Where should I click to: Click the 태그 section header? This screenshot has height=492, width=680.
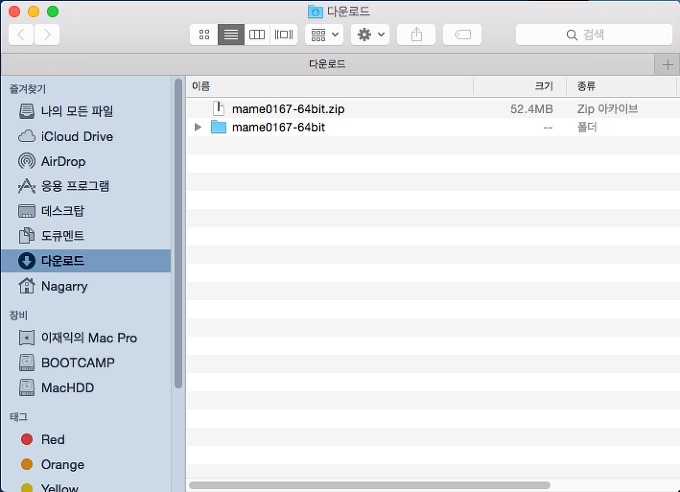coord(19,417)
